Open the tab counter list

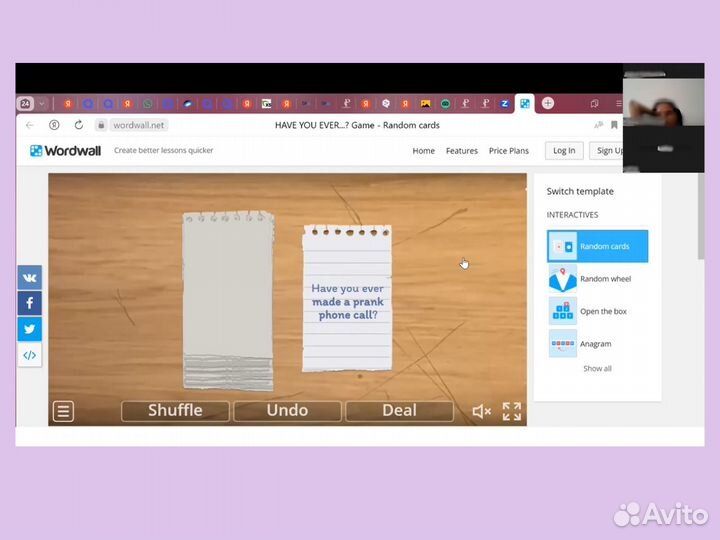[25, 103]
